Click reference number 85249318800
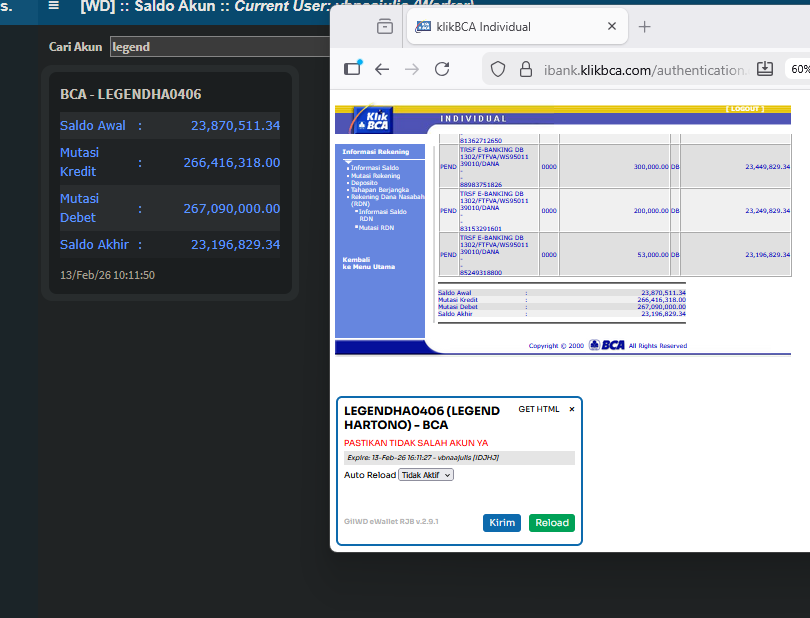Image resolution: width=810 pixels, height=618 pixels. click(481, 272)
